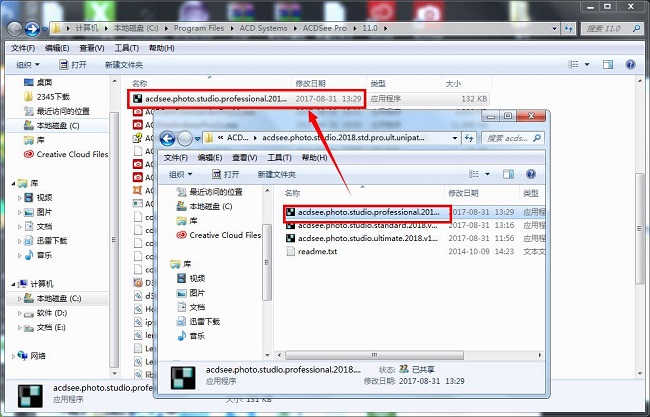The height and width of the screenshot is (417, 650).
Task: Collapse 库 tree node in back window
Action: tap(13, 183)
